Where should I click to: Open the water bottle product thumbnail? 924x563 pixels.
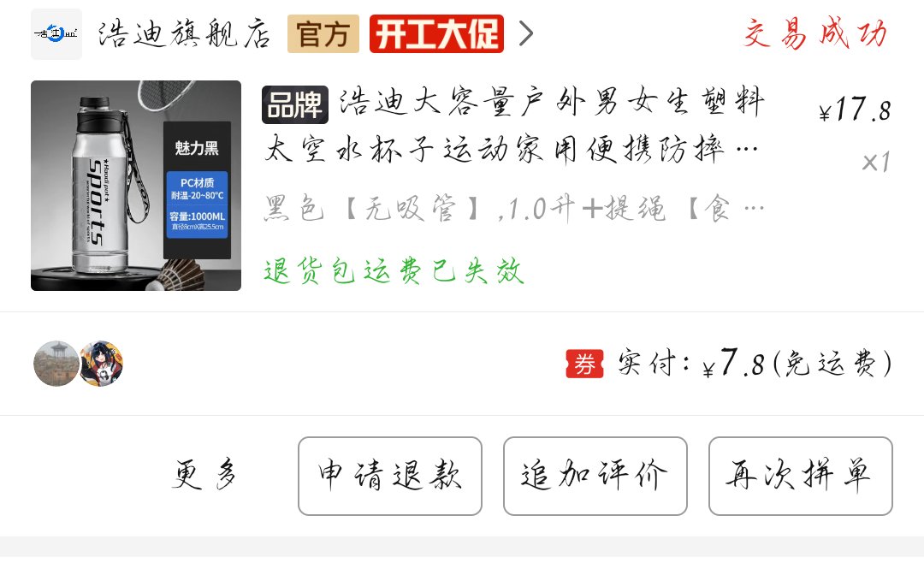click(x=136, y=186)
